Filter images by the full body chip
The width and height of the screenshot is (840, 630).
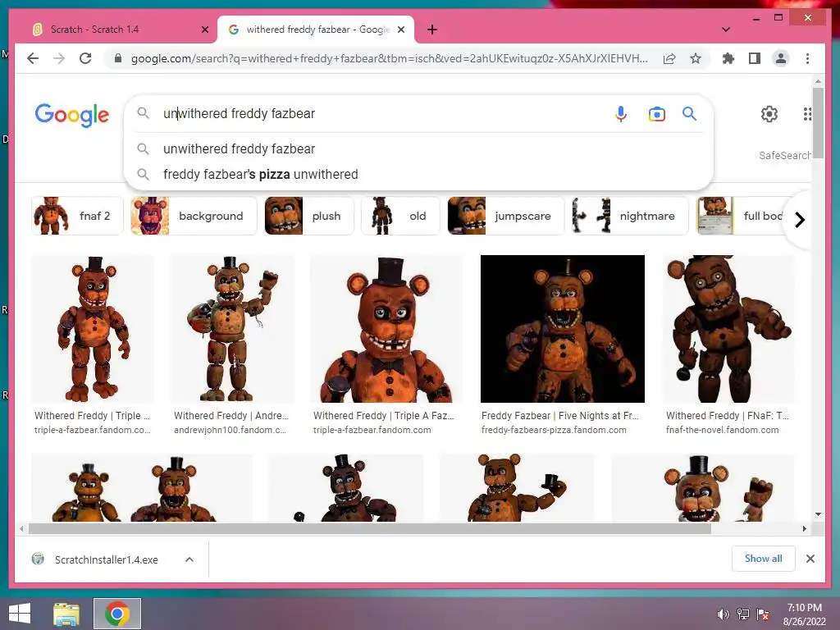(742, 216)
